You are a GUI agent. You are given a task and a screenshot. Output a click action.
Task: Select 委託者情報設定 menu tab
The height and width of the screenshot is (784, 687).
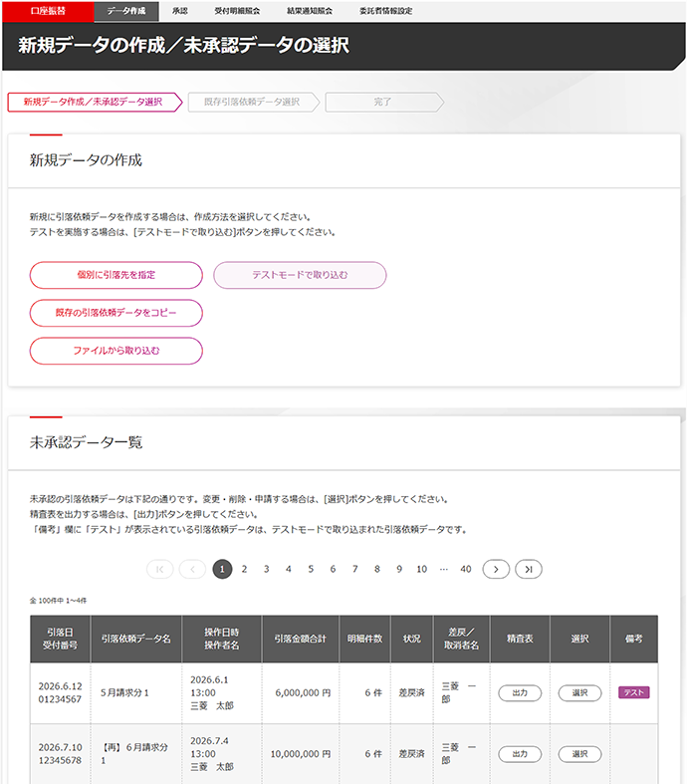[x=386, y=10]
